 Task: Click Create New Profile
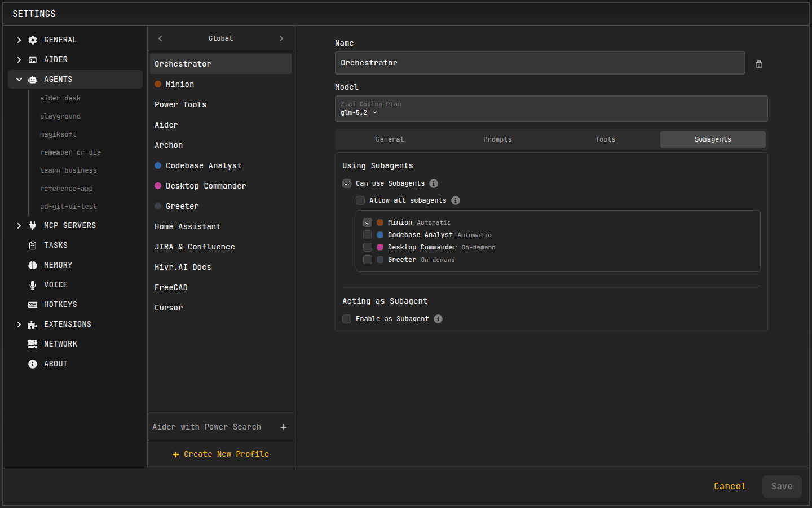pyautogui.click(x=220, y=454)
